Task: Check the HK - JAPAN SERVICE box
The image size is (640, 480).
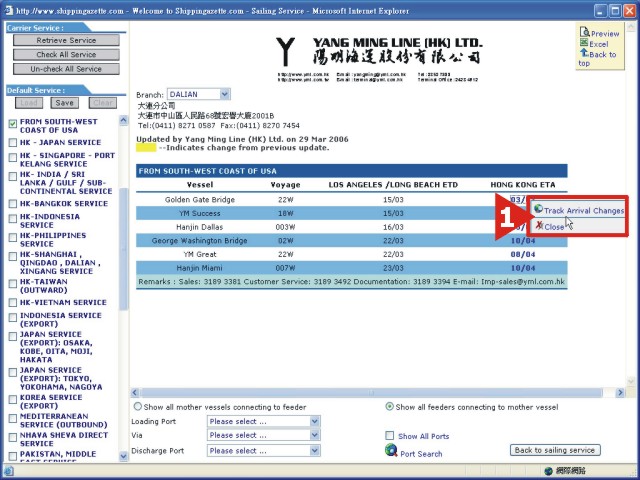Action: point(13,142)
